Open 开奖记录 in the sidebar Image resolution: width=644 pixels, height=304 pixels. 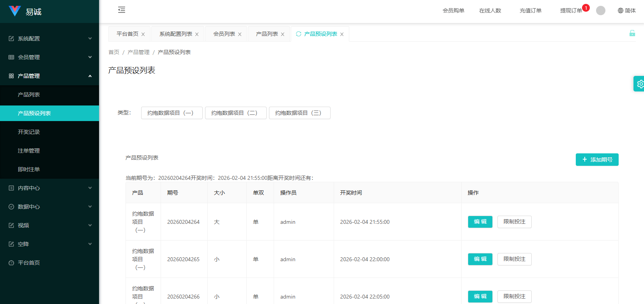(29, 132)
